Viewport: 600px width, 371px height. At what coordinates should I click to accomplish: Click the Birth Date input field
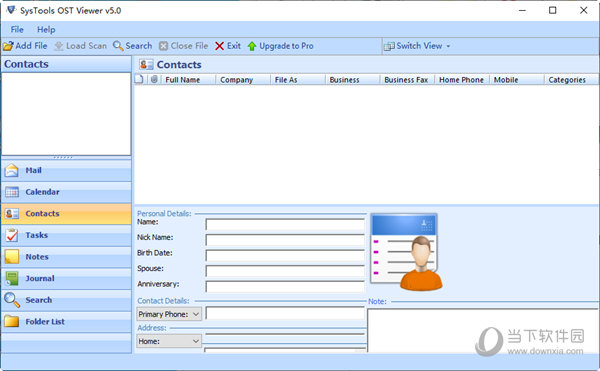[x=285, y=255]
